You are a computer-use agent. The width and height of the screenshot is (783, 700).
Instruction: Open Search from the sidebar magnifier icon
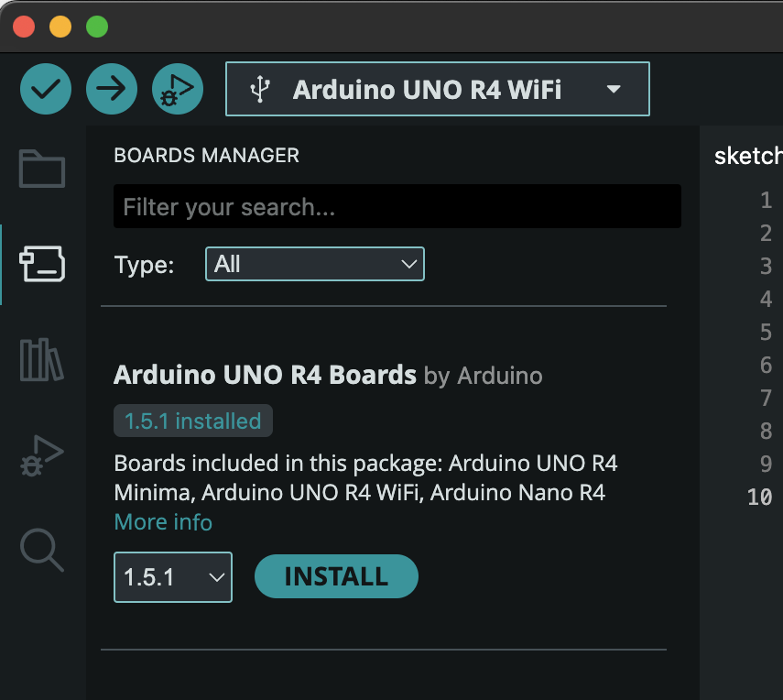(40, 550)
